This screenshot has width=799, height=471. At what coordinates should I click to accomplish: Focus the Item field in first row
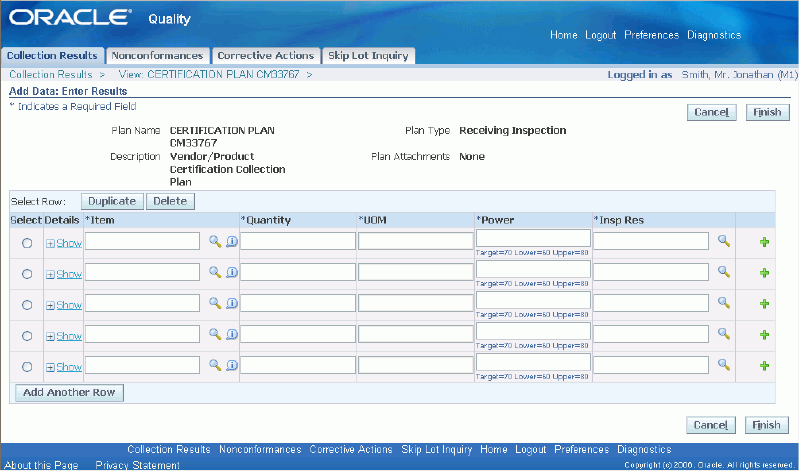[142, 242]
